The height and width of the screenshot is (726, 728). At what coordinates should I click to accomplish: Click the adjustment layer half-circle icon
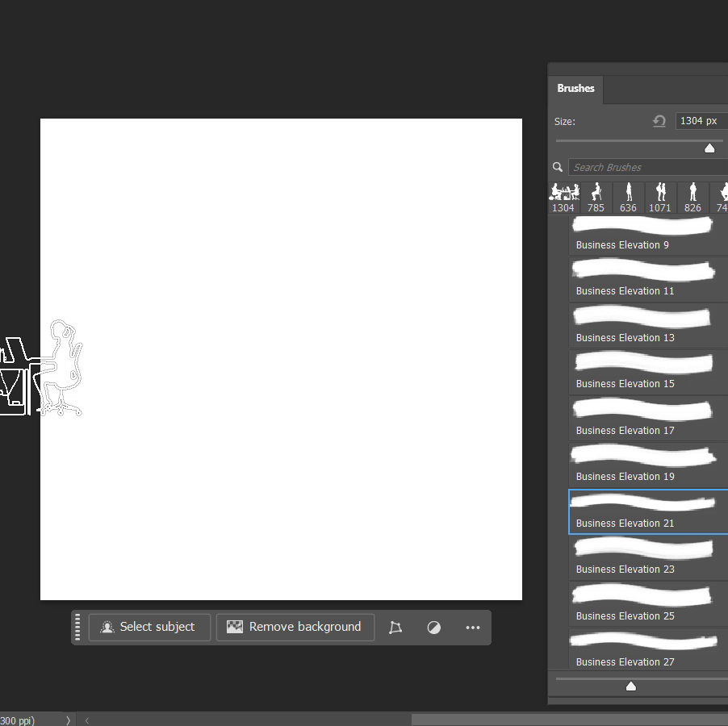pos(434,628)
